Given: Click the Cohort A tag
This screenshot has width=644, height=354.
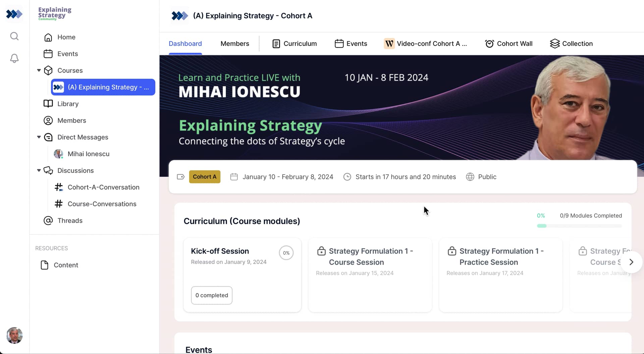Looking at the screenshot, I should (x=205, y=177).
